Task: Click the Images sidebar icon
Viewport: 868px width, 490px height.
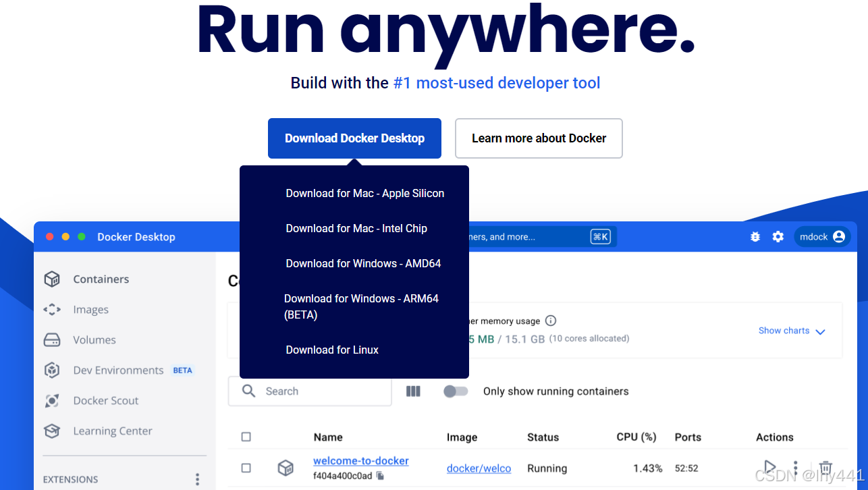Action: pos(52,309)
